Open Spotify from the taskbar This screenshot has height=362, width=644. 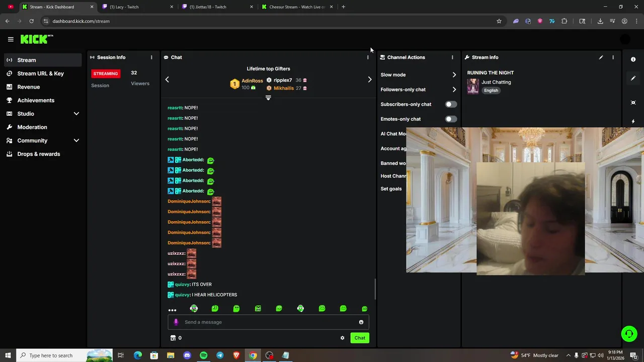click(203, 355)
